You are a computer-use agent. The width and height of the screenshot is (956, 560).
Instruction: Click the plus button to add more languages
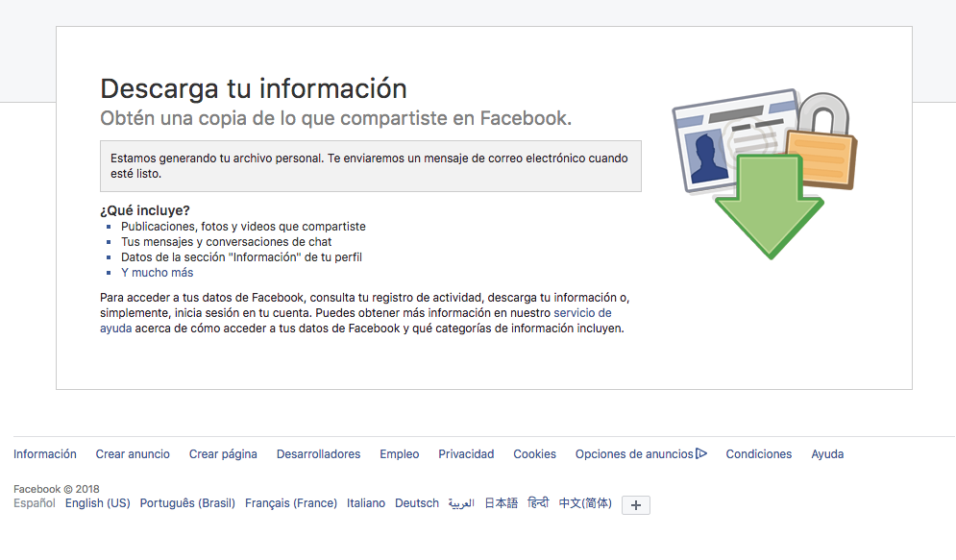pos(635,504)
